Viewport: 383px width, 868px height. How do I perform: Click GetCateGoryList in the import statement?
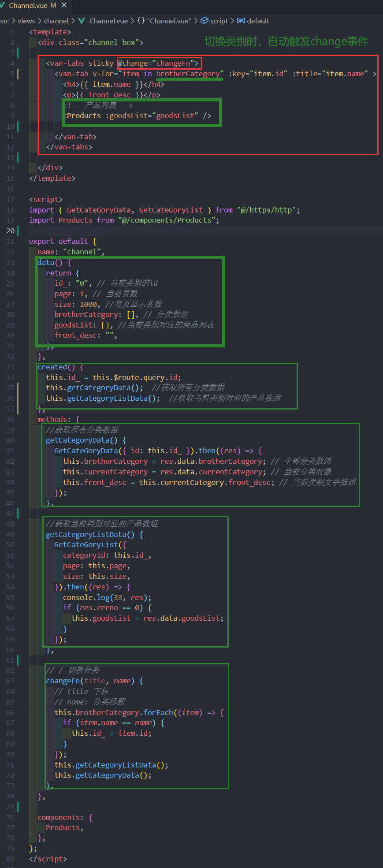pyautogui.click(x=171, y=210)
